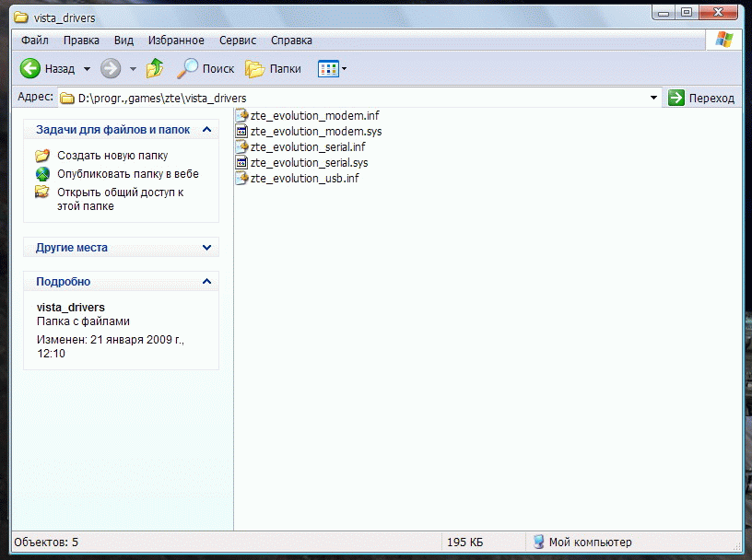Open Back button history dropdown arrow
The height and width of the screenshot is (560, 752).
tap(88, 69)
